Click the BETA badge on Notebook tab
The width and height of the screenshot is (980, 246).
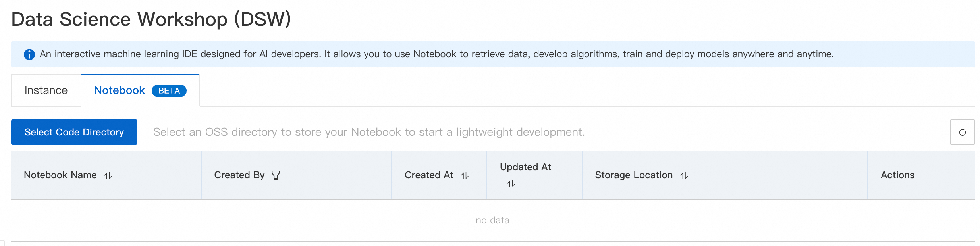pos(169,91)
